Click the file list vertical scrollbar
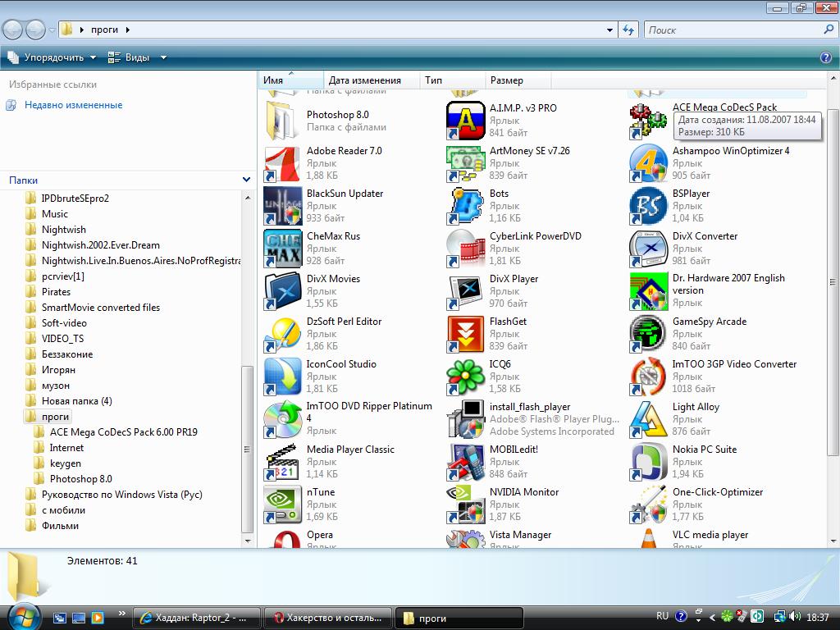Viewport: 840px width, 630px height. tap(833, 281)
